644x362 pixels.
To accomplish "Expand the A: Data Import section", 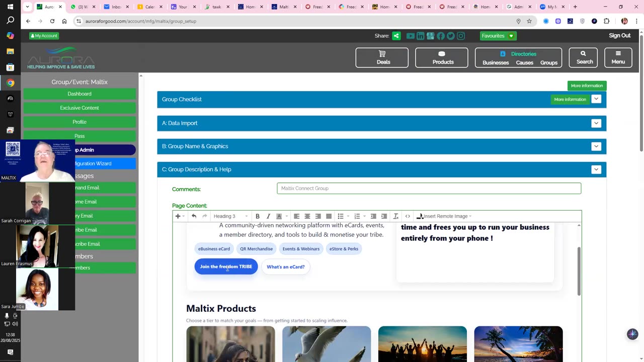I will pyautogui.click(x=596, y=123).
